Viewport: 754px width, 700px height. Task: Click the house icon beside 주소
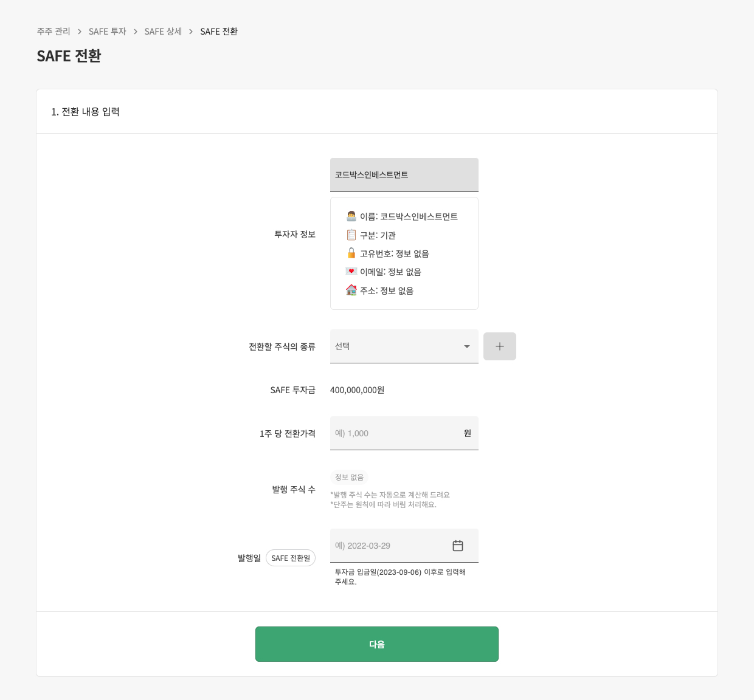(x=351, y=290)
